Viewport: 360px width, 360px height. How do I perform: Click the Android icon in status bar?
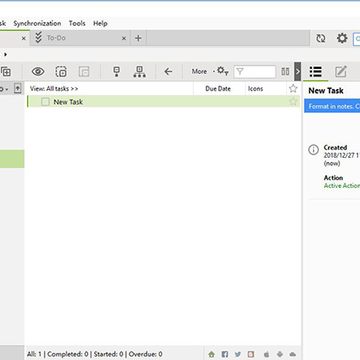click(280, 354)
